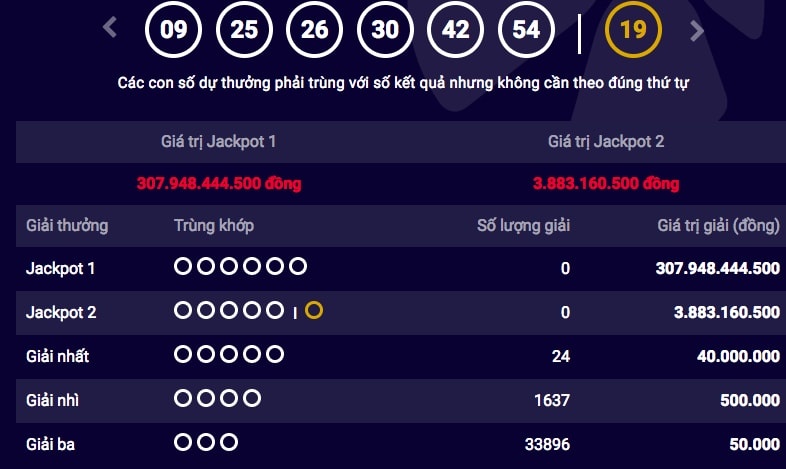Click the Giải nhất row label
This screenshot has width=786, height=469.
point(58,356)
